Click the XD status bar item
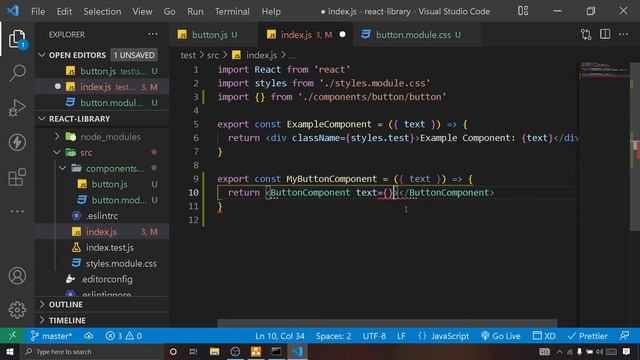 click(544, 336)
